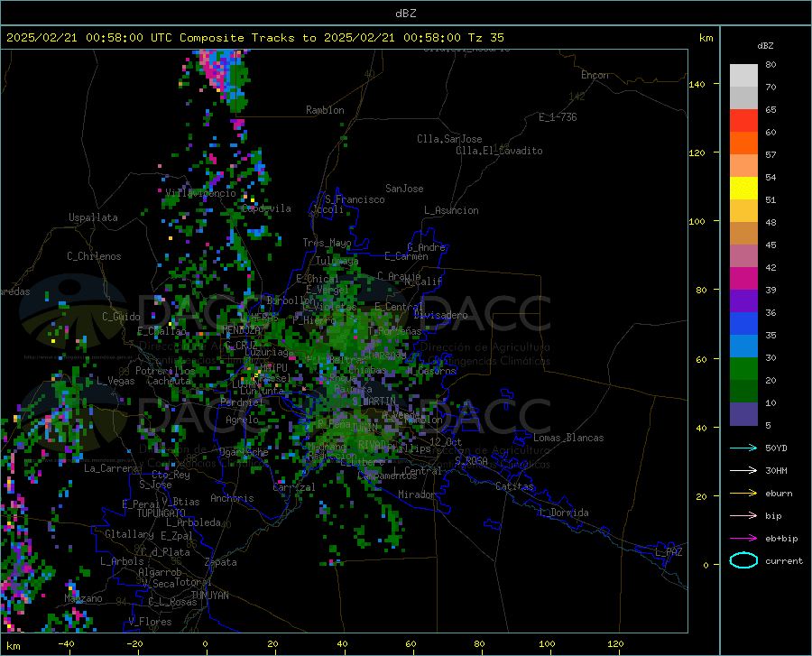Click the dBZ heading above color scale
Screen dimensions: 812x656
tap(765, 45)
